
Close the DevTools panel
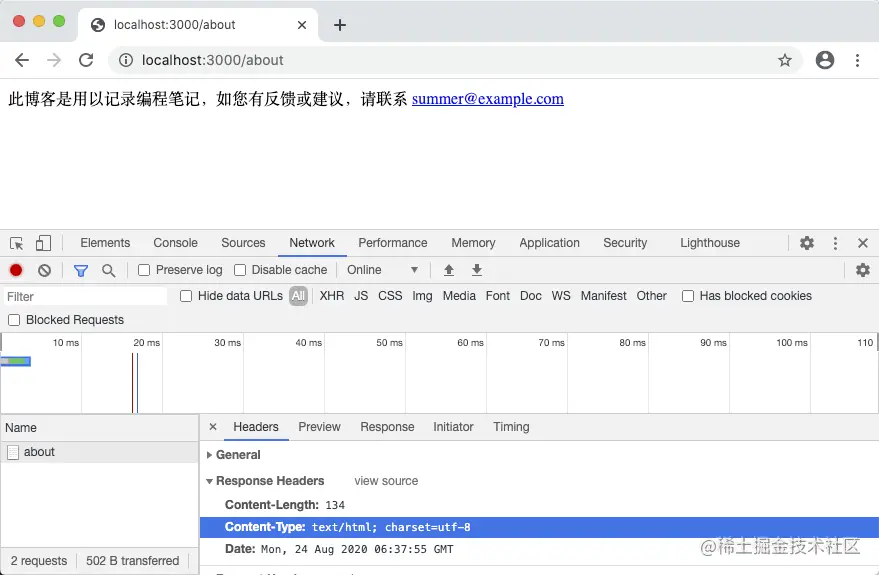click(863, 243)
